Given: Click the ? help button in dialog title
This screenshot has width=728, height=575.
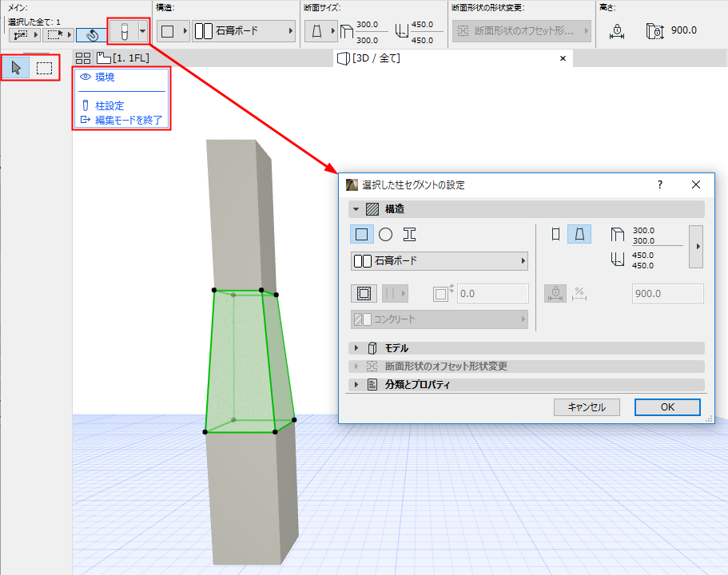Looking at the screenshot, I should coord(660,184).
